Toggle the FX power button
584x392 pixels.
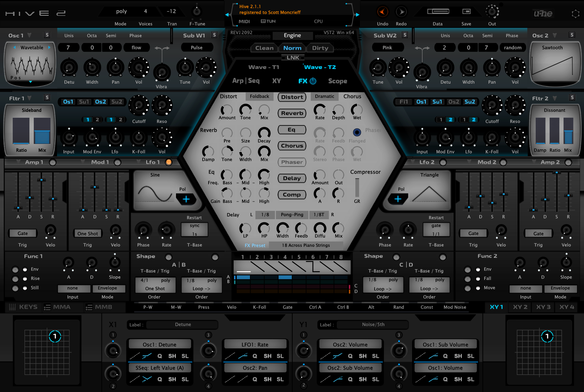point(313,81)
